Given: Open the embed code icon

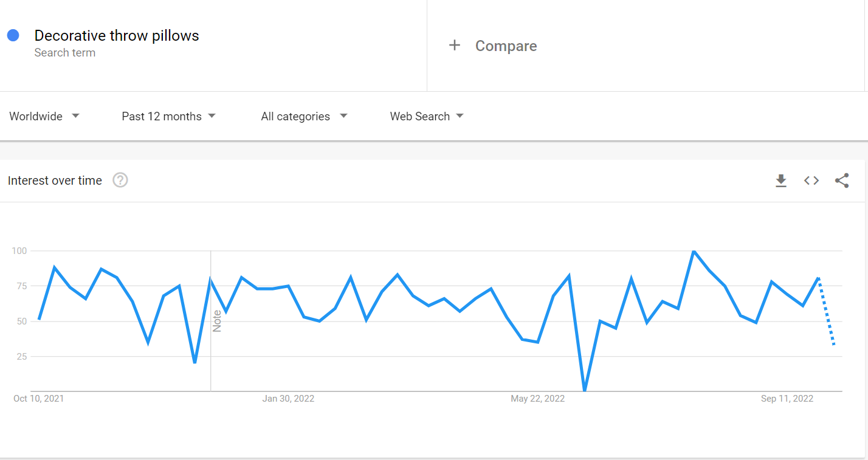Looking at the screenshot, I should (811, 180).
